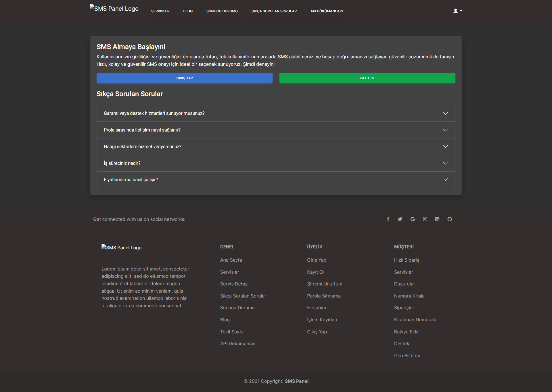Expand 'Fiyatlandırma nasıl çalışır?' FAQ
Image resolution: width=552 pixels, height=392 pixels.
(276, 180)
